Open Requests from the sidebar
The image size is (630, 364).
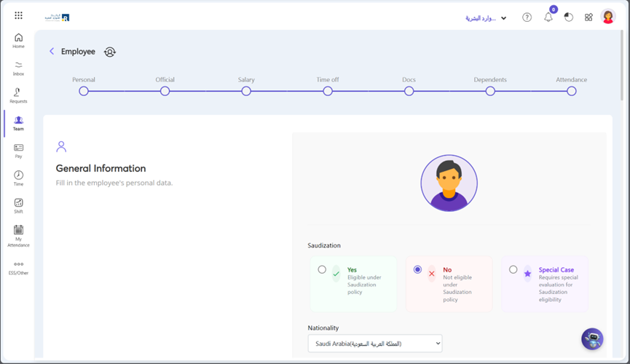pos(18,95)
